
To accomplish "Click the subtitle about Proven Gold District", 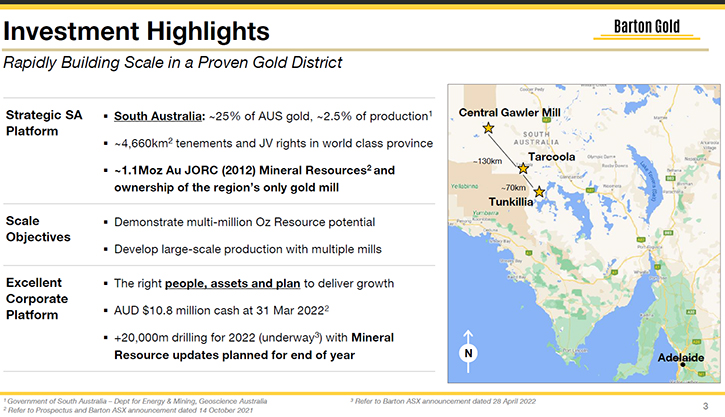I will click(x=173, y=62).
